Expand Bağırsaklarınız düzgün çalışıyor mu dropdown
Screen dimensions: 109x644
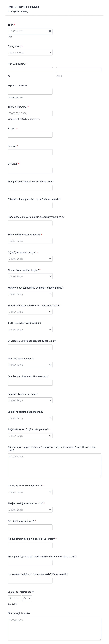pyautogui.click(x=30, y=436)
